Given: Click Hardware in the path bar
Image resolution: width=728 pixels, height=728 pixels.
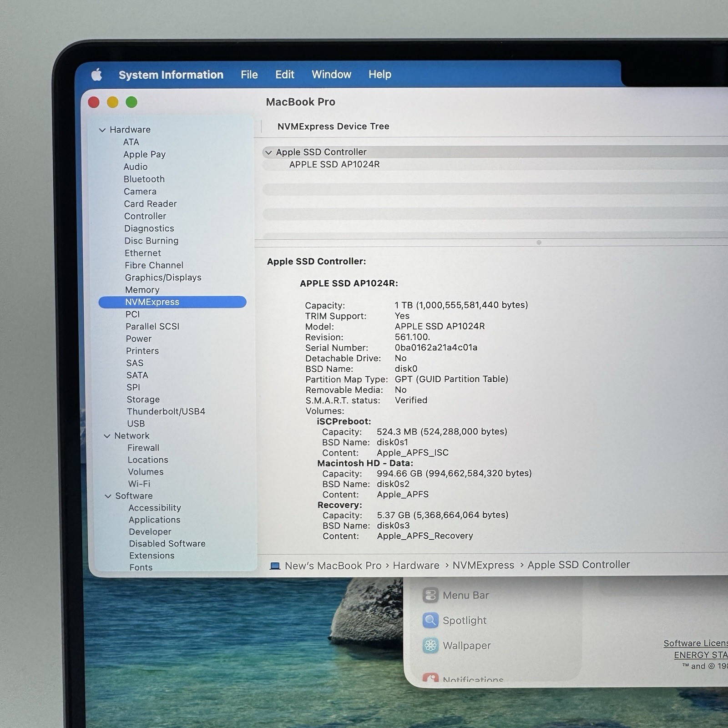Looking at the screenshot, I should point(416,566).
